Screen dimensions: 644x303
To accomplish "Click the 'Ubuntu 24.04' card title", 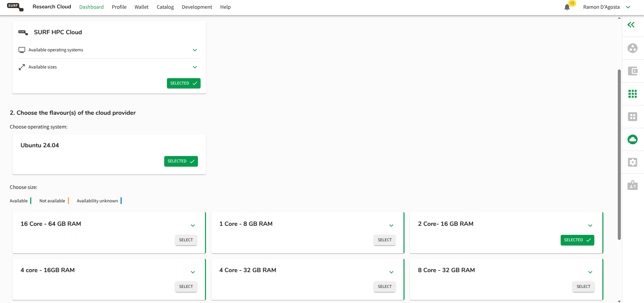I will click(40, 145).
